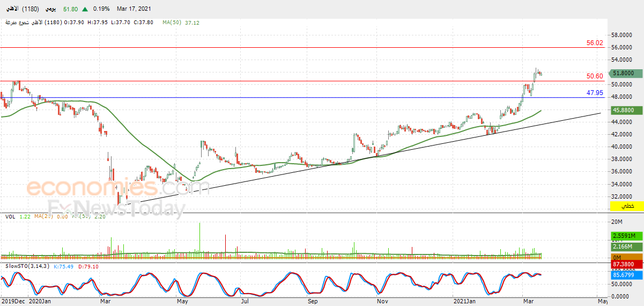Click the Nov time axis label
The width and height of the screenshot is (644, 306).
point(382,302)
